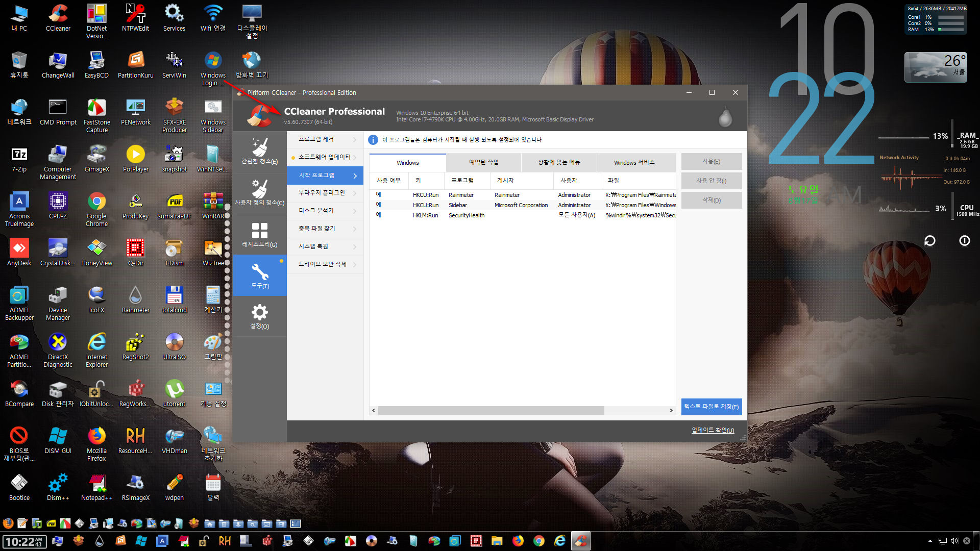Click the Enable (사용) button

click(711, 162)
